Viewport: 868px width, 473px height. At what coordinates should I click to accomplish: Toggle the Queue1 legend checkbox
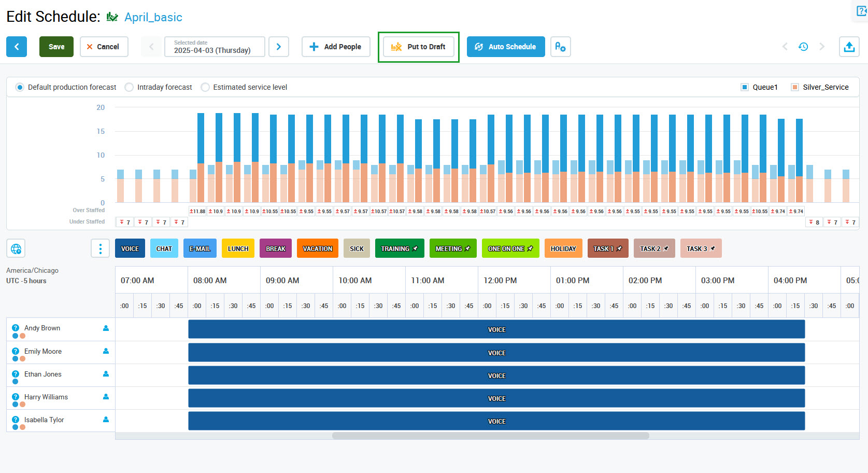(x=745, y=87)
